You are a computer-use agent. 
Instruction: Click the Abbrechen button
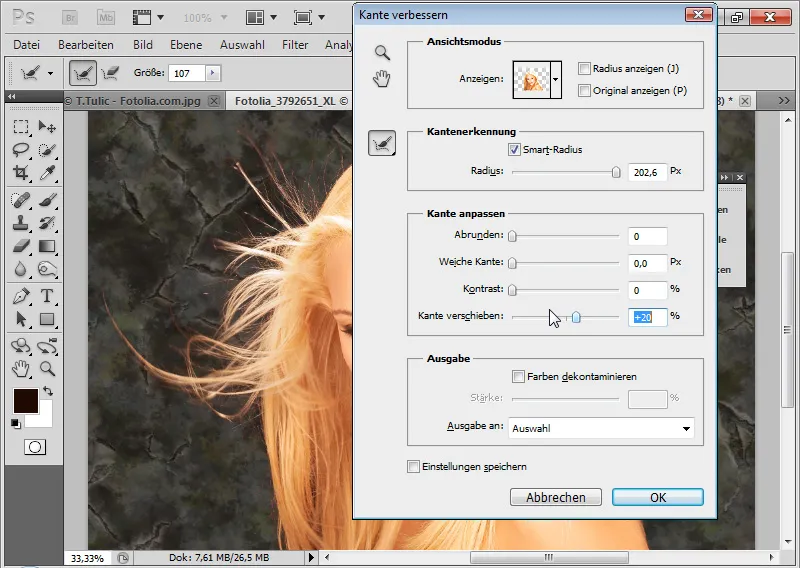(556, 497)
